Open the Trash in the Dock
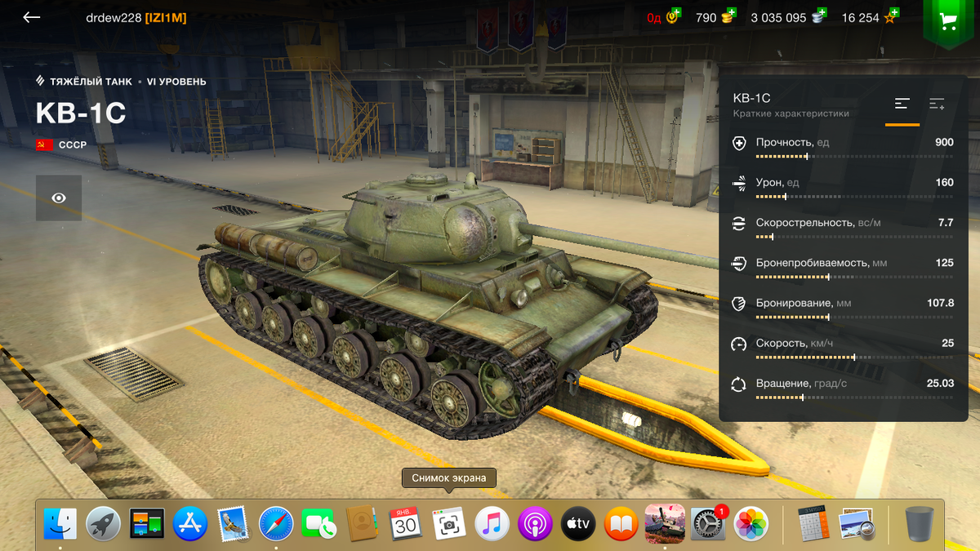This screenshot has height=551, width=980. pyautogui.click(x=919, y=523)
